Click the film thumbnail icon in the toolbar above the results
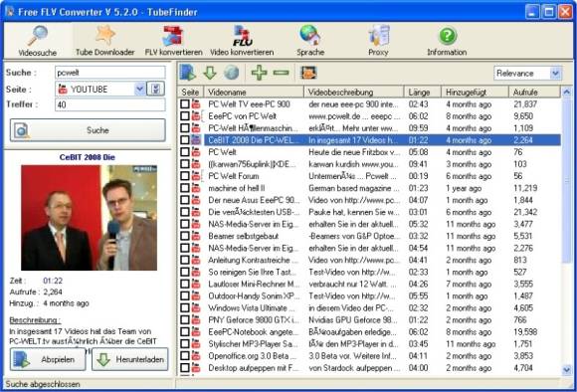 308,73
